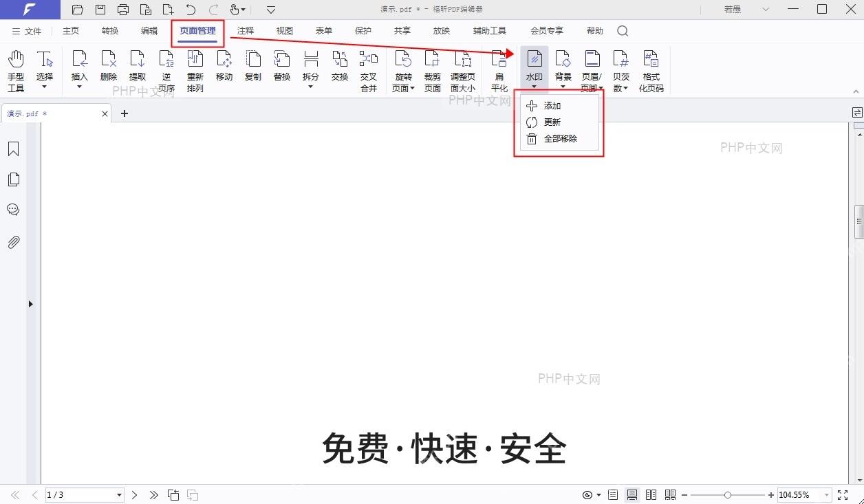Open the Attachments panel (paperclip)
The height and width of the screenshot is (504, 864).
tap(13, 242)
